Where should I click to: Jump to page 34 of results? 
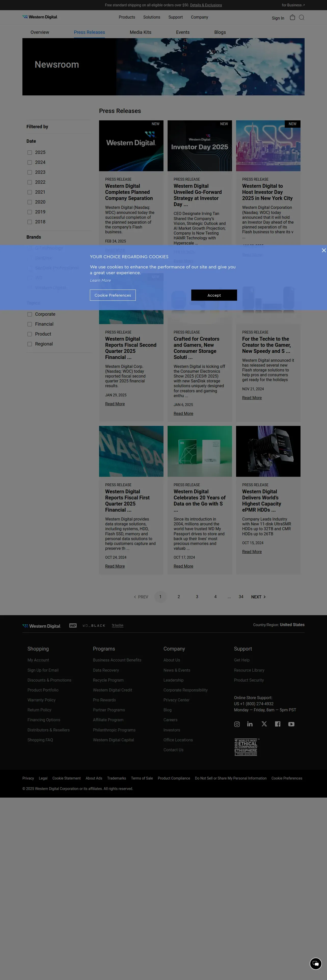click(241, 597)
